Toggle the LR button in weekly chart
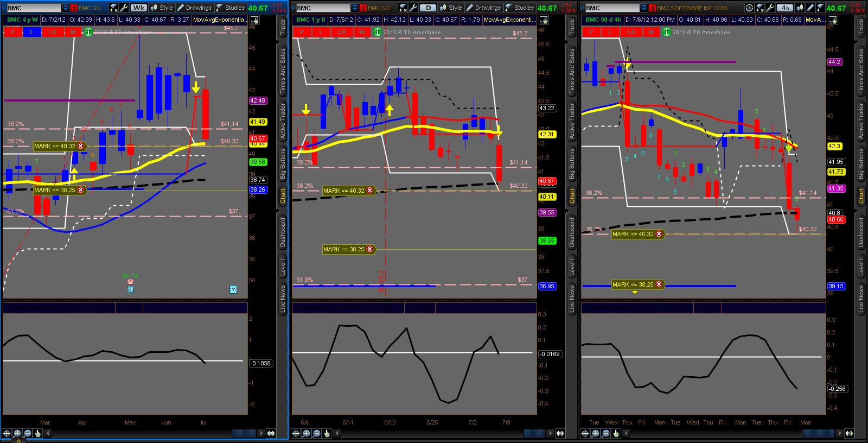This screenshot has height=443, width=868. point(53,32)
